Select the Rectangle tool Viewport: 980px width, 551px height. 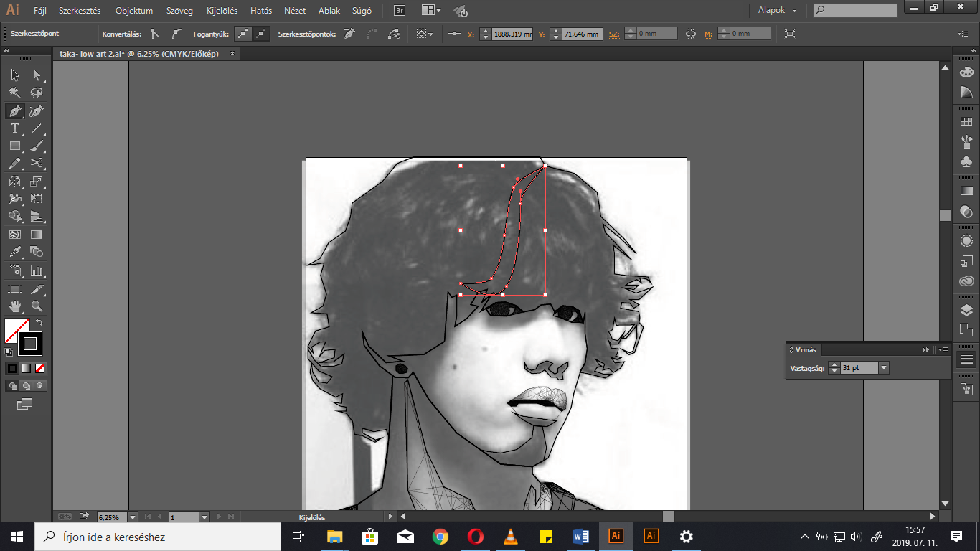pos(14,146)
